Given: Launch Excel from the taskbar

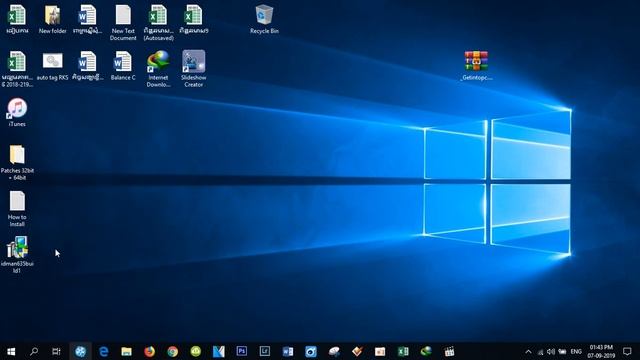Looking at the screenshot, I should (x=403, y=351).
